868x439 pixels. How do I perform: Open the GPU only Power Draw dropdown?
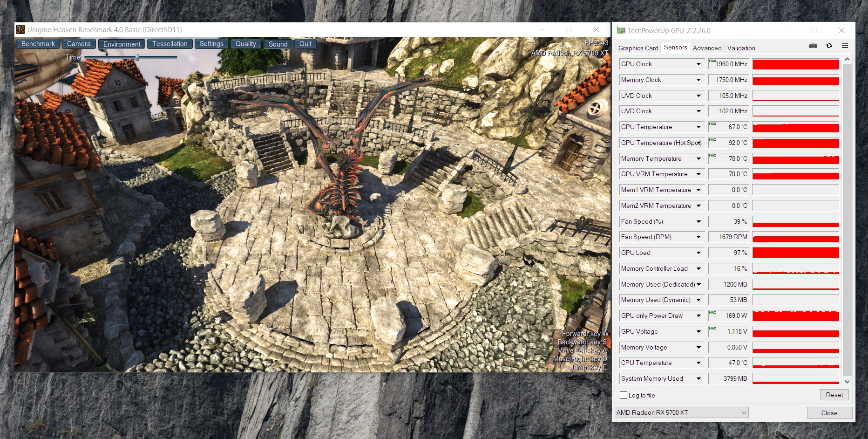(x=698, y=316)
